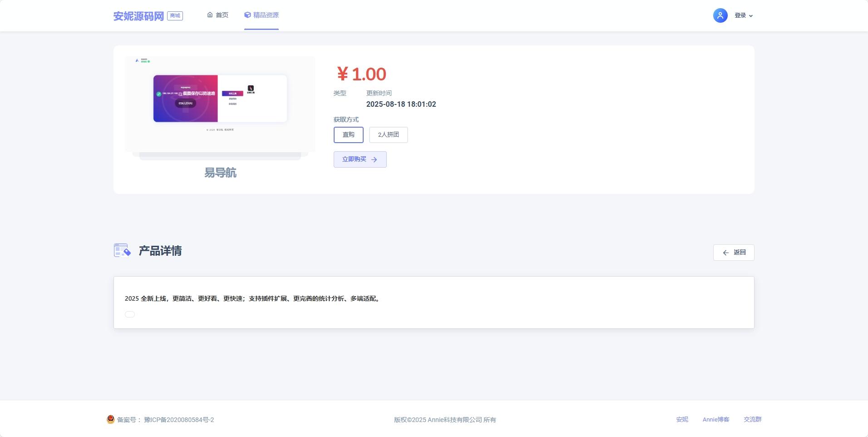Click the blue user avatar icon
Screen dimensions: 868x437
(720, 15)
